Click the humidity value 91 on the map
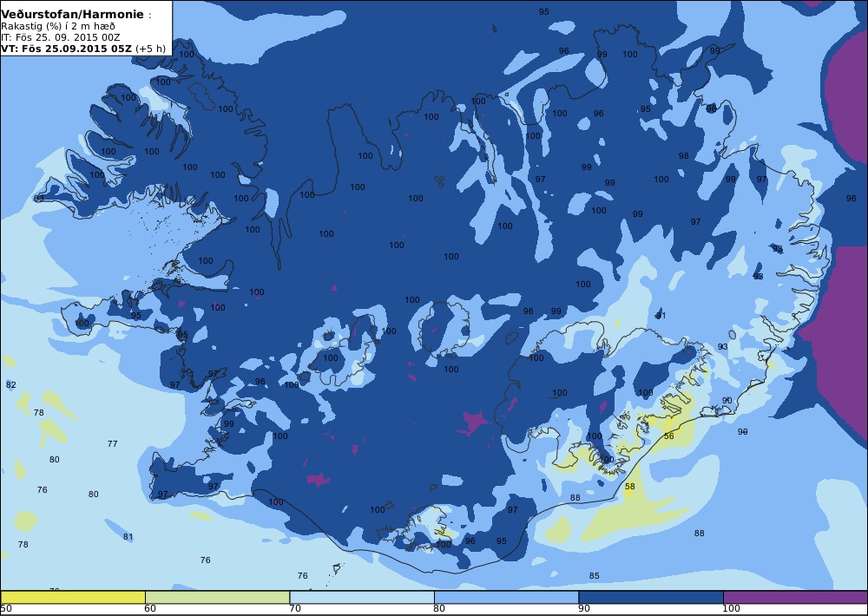868x616 pixels. (x=661, y=316)
